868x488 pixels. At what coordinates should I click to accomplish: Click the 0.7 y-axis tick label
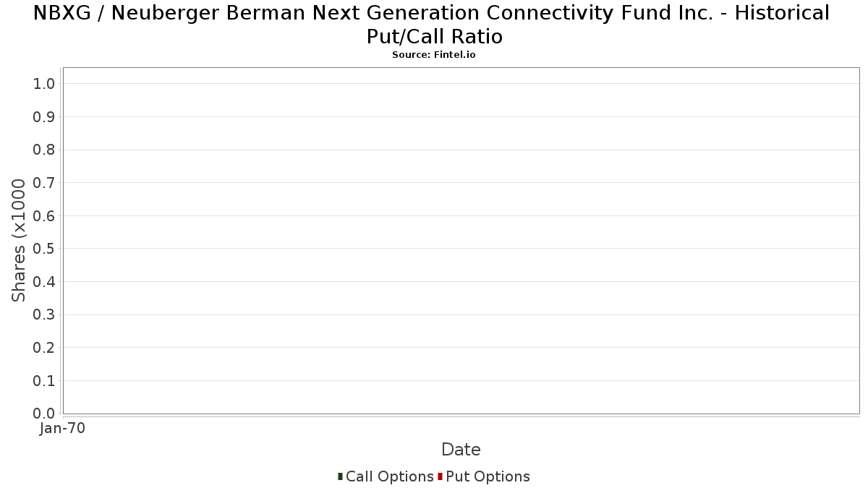click(44, 183)
